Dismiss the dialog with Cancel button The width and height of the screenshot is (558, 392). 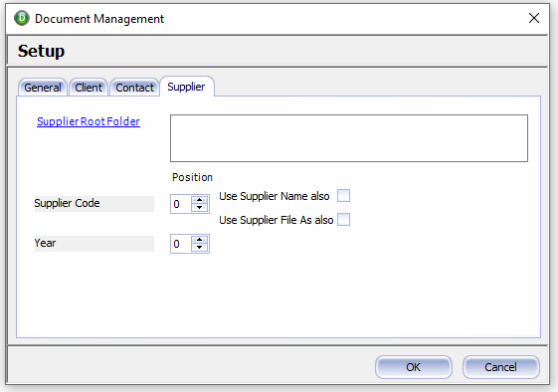pos(500,367)
